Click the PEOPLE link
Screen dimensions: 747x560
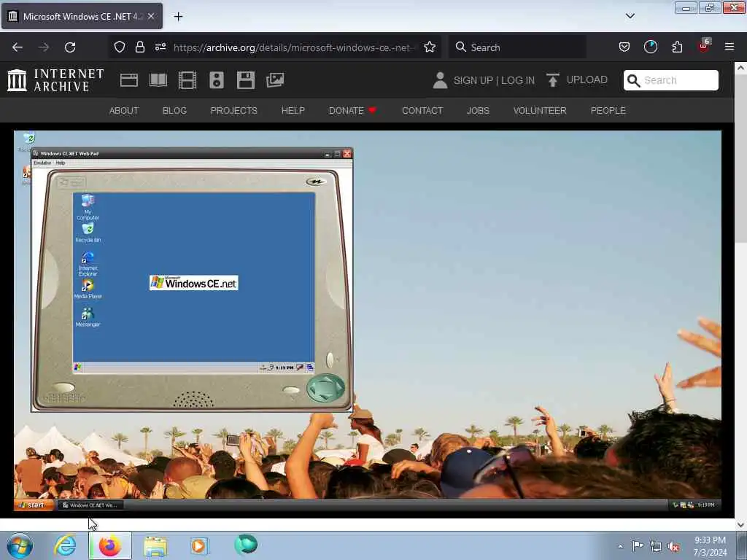[608, 111]
